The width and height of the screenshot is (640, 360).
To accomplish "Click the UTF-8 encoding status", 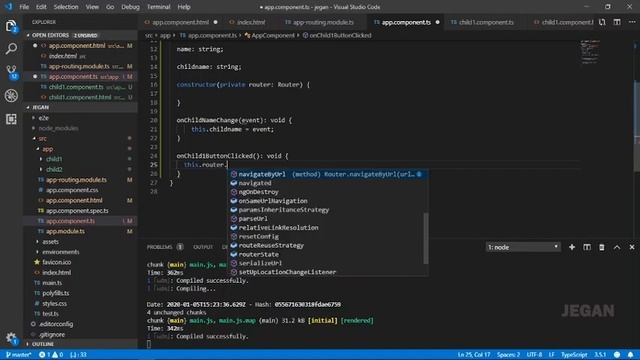I will (x=534, y=355).
